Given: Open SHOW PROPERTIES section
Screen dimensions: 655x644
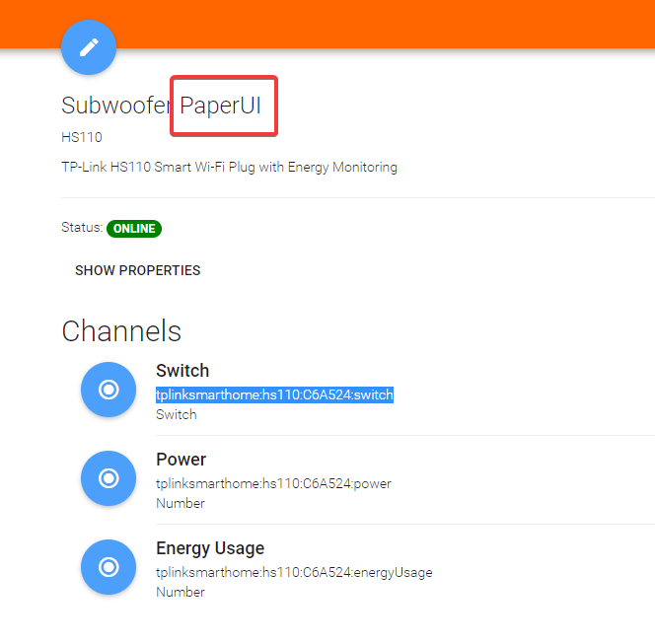Looking at the screenshot, I should point(138,270).
